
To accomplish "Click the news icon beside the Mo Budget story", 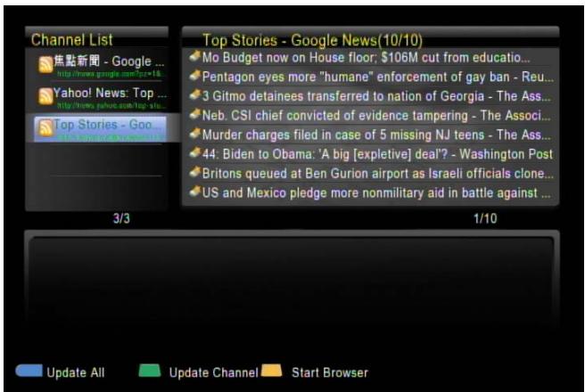I will (195, 56).
